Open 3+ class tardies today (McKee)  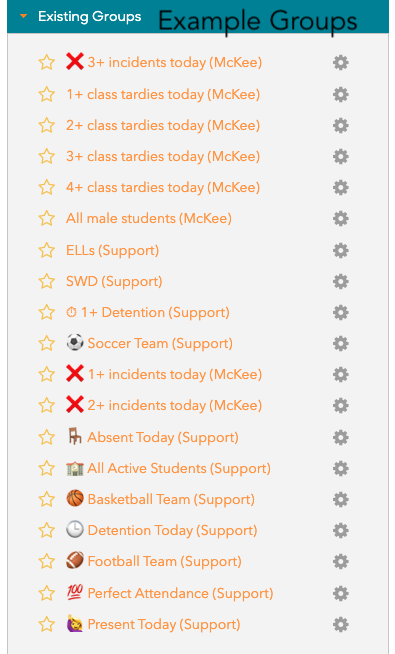click(x=163, y=156)
